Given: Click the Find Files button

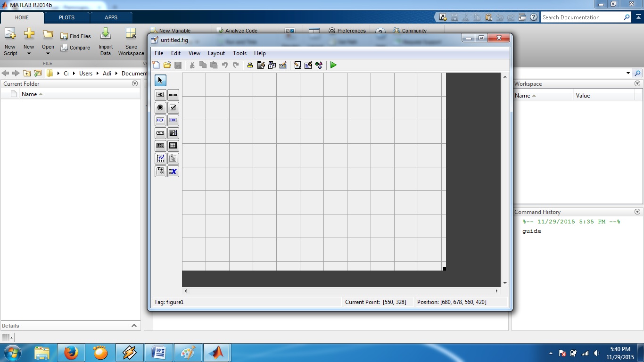Looking at the screenshot, I should point(75,36).
